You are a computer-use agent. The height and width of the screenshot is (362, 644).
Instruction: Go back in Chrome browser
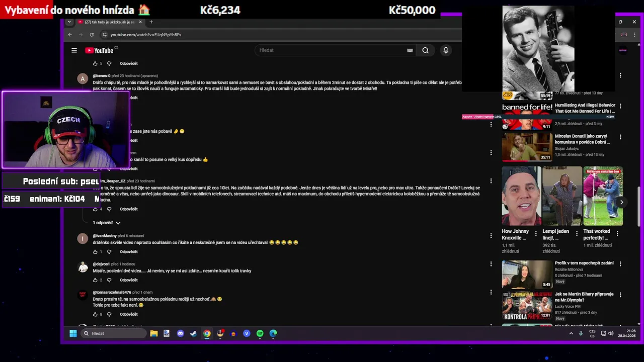tap(70, 35)
